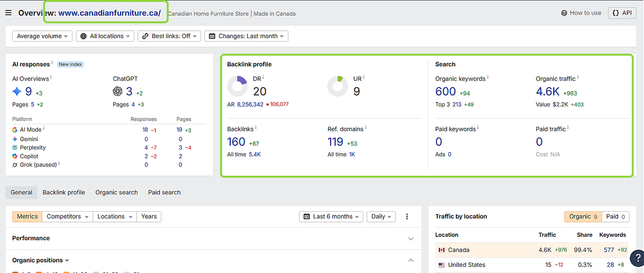Click the info icon next to AI responses

pos(52,63)
